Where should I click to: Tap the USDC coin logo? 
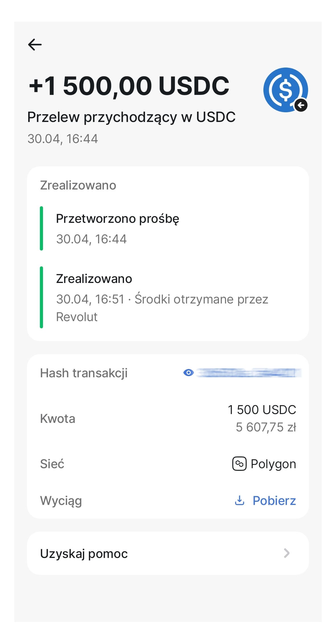tap(286, 89)
